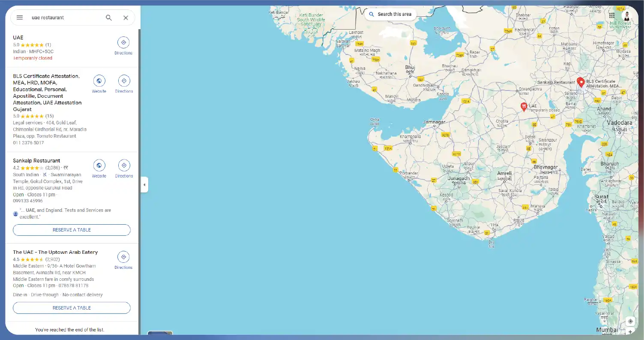Viewport: 644px width, 340px height.
Task: Click the 'UAE, and England' review snippet
Action: pyautogui.click(x=65, y=214)
